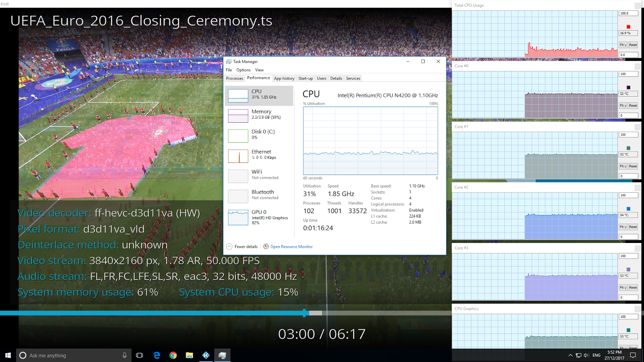Viewport: 644px width, 362px height.
Task: Select GPU 0 in Task Manager sidebar
Action: coord(259,217)
